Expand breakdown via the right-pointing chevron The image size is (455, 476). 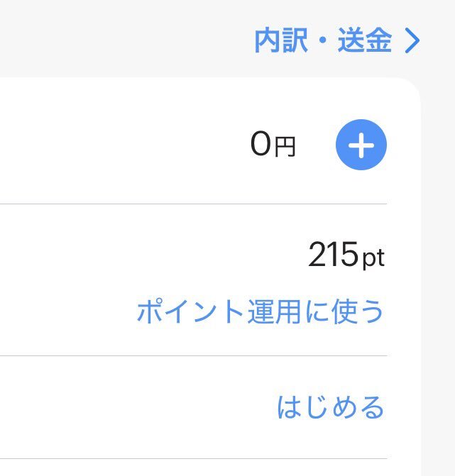(412, 40)
